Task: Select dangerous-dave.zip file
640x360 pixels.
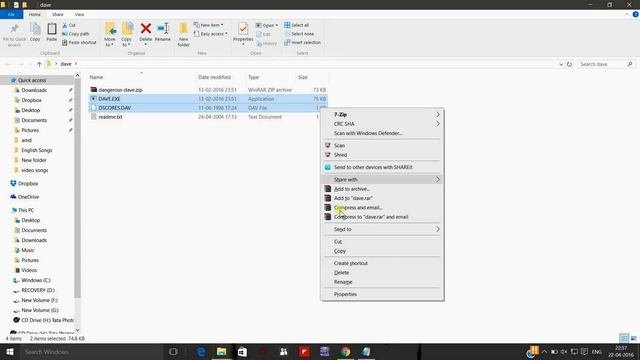Action: 120,90
